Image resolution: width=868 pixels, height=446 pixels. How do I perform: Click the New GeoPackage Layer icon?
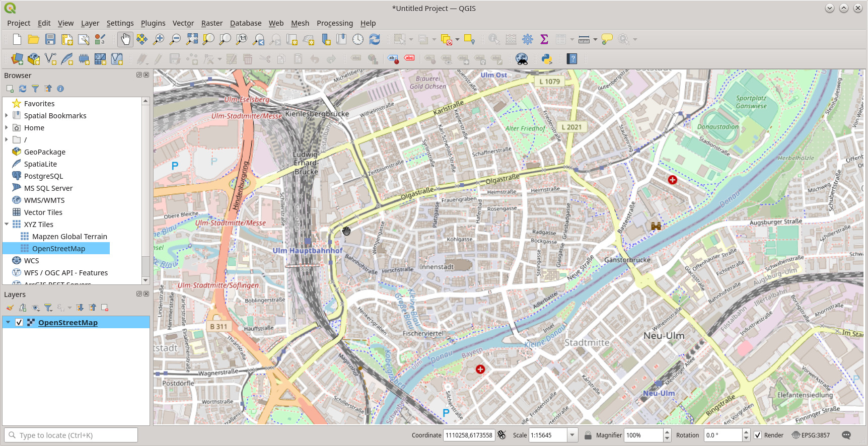pyautogui.click(x=34, y=59)
